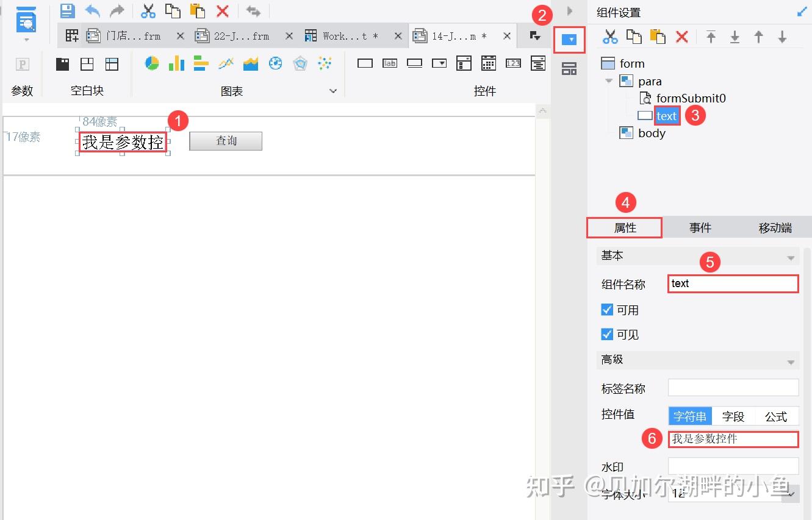Disable the 可见 checkbox

tap(607, 334)
